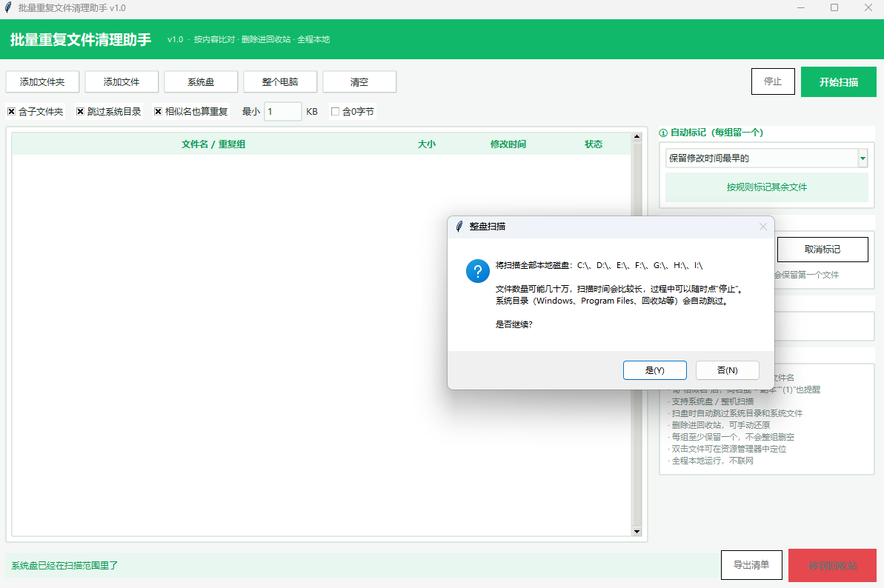884x588 pixels.
Task: Close the 整盘扫描 dialog
Action: pyautogui.click(x=762, y=227)
